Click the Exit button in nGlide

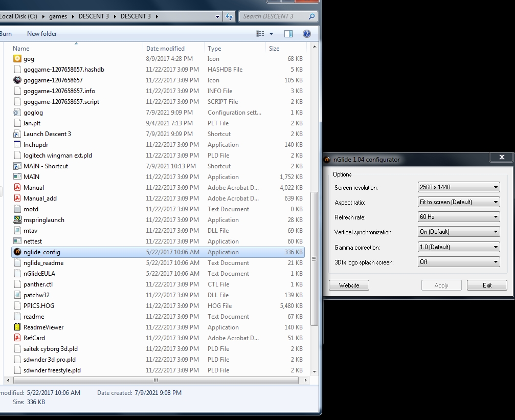(x=487, y=285)
